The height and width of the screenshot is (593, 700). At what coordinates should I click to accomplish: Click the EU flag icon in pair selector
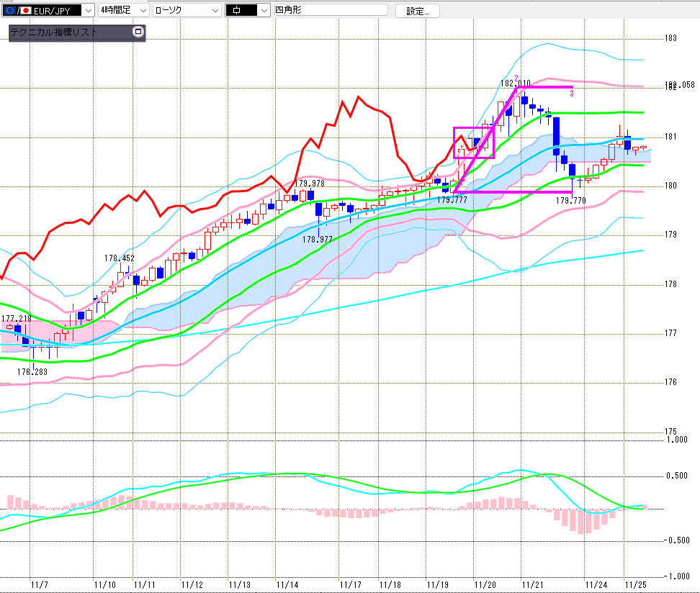[9, 11]
